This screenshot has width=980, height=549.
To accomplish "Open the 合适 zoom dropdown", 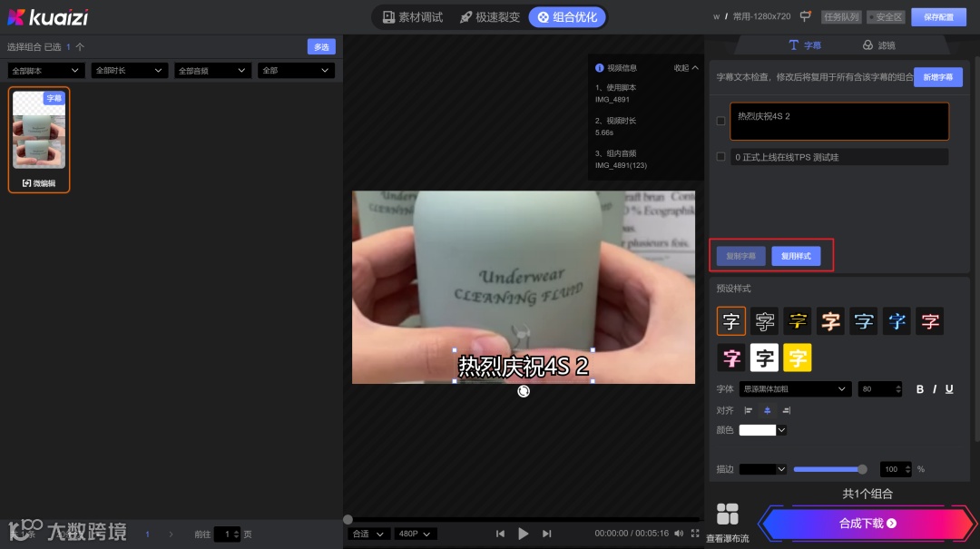I will point(368,534).
